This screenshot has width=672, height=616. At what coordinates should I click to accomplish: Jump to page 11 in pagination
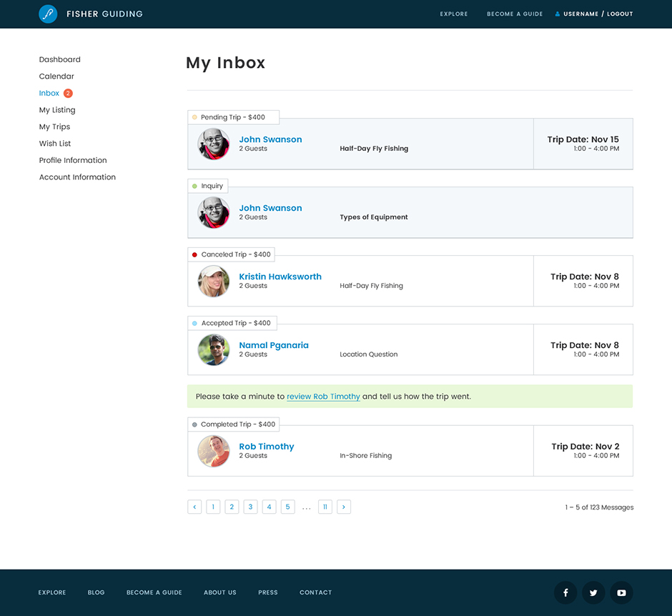[x=325, y=507]
